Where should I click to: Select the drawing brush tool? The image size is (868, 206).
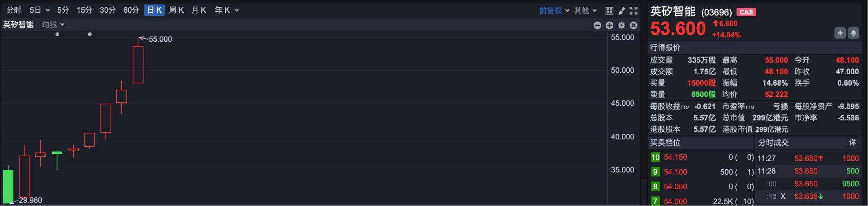tap(622, 10)
